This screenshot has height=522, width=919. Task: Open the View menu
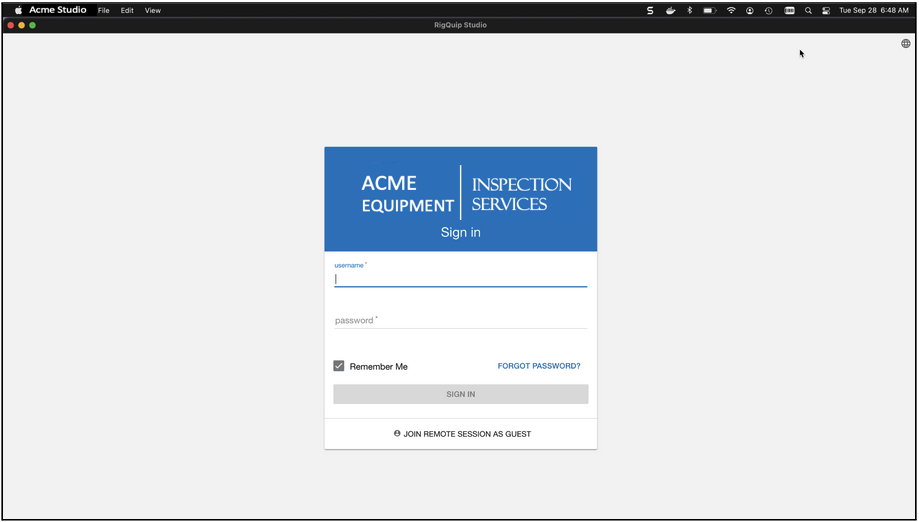(153, 11)
